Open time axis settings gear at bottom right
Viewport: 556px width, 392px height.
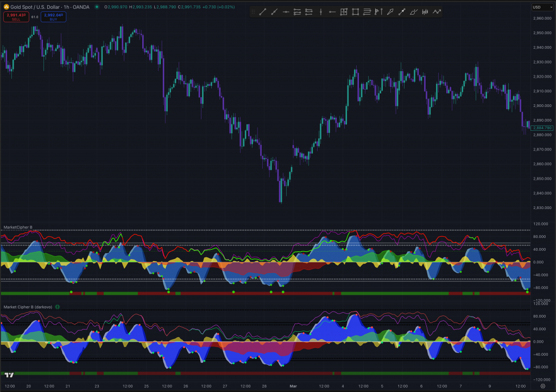[542, 386]
